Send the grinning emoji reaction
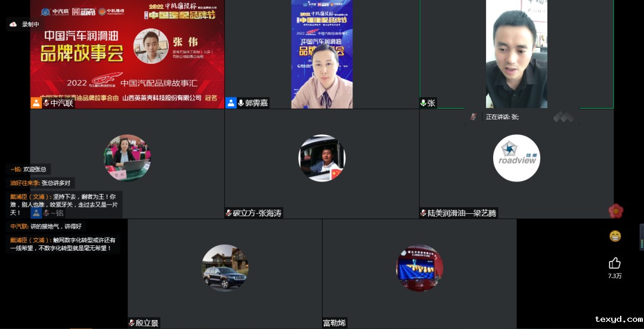This screenshot has height=329, width=644. (615, 236)
